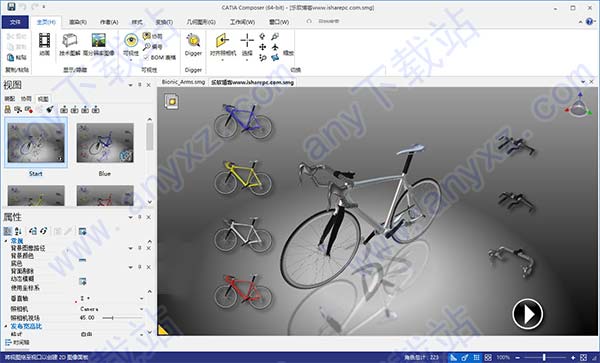Toggle the BOM table checkbox
This screenshot has width=600, height=363.
click(146, 57)
